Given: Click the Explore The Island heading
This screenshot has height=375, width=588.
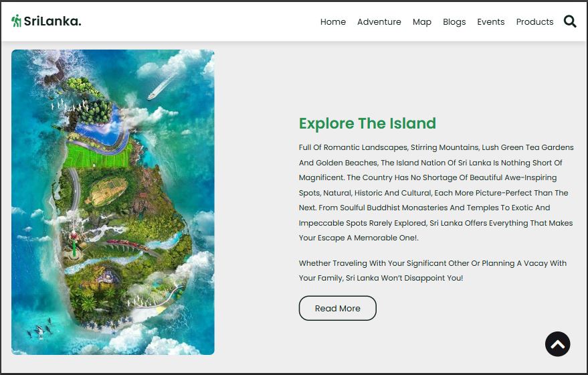Looking at the screenshot, I should point(367,123).
